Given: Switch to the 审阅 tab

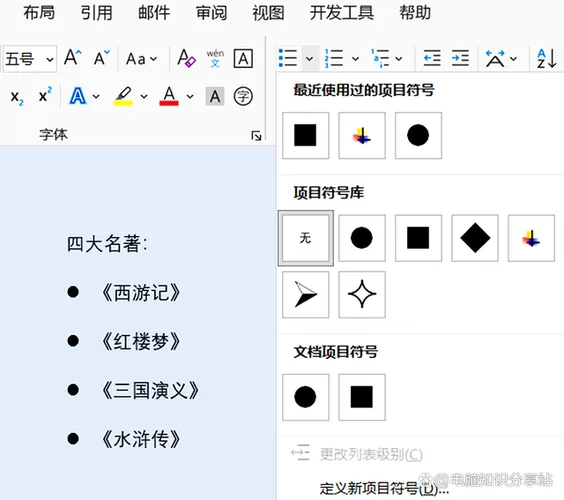Looking at the screenshot, I should click(x=212, y=13).
